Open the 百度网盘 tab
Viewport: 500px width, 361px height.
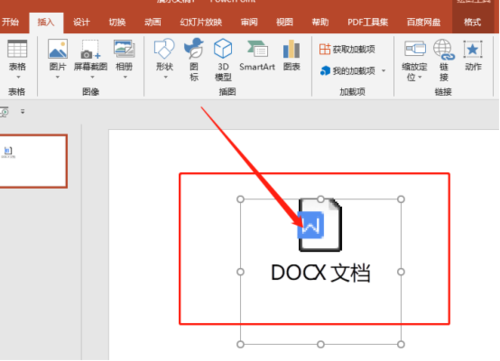click(424, 22)
